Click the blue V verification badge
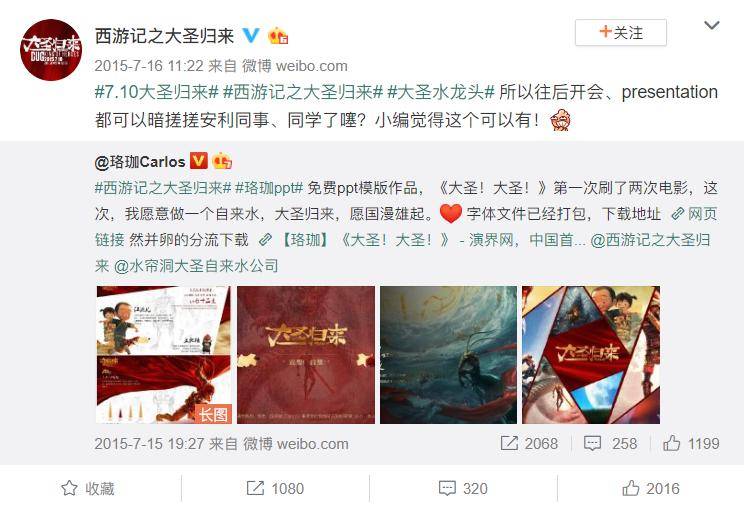 (251, 36)
